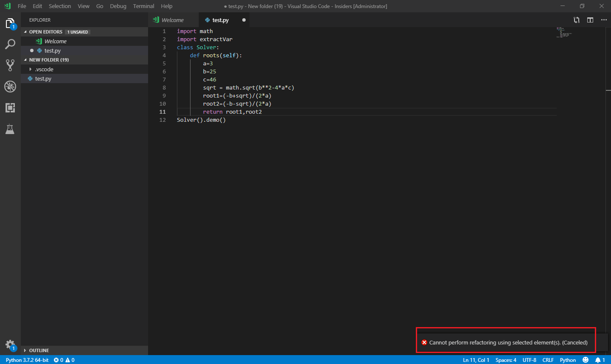Select test.py under NEW FOLDER (19)

[44, 78]
